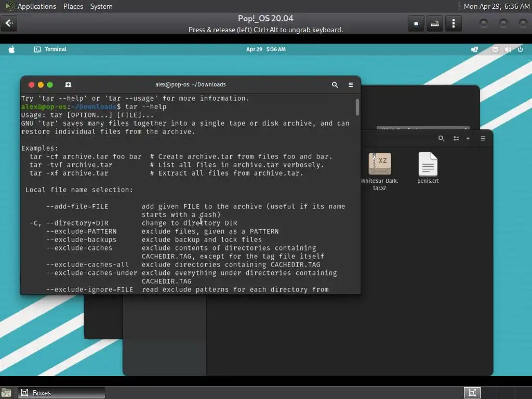Open the guest clock showing Apr 29 5:36 AM
The width and height of the screenshot is (532, 399).
pyautogui.click(x=265, y=49)
